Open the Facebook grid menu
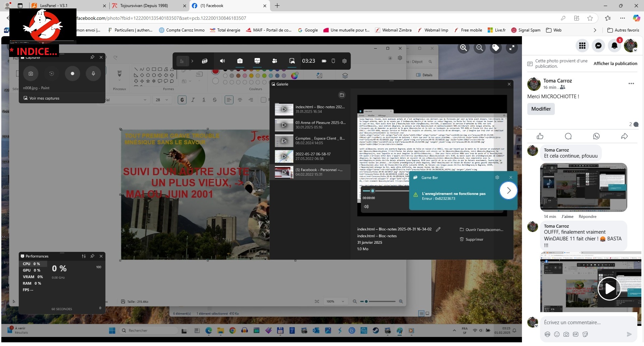Image resolution: width=644 pixels, height=346 pixels. [582, 46]
